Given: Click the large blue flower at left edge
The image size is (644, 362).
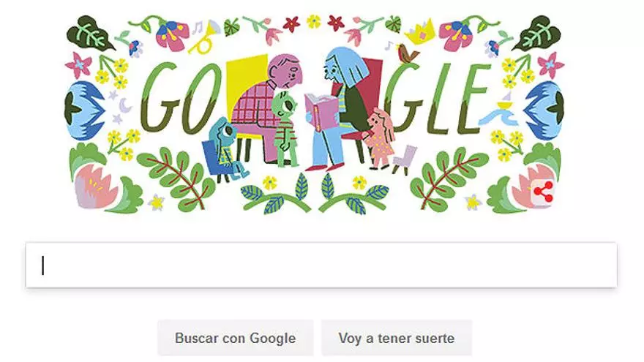Looking at the screenshot, I should [83, 109].
